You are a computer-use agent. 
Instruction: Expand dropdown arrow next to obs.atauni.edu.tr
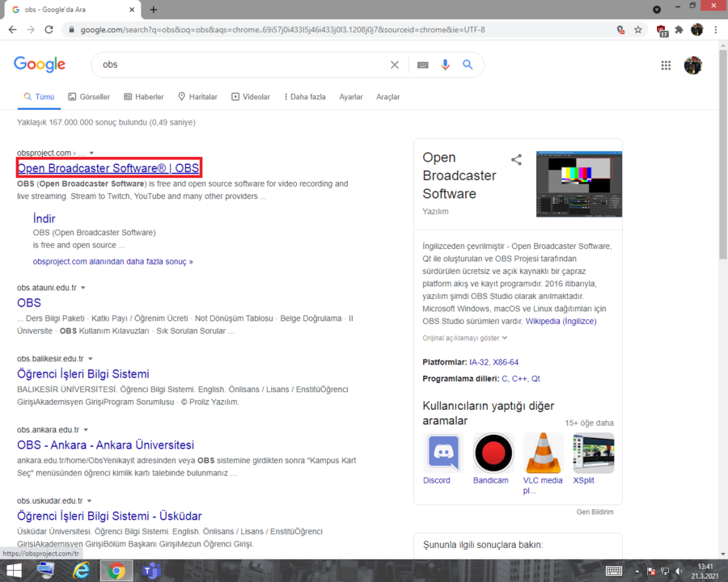83,288
